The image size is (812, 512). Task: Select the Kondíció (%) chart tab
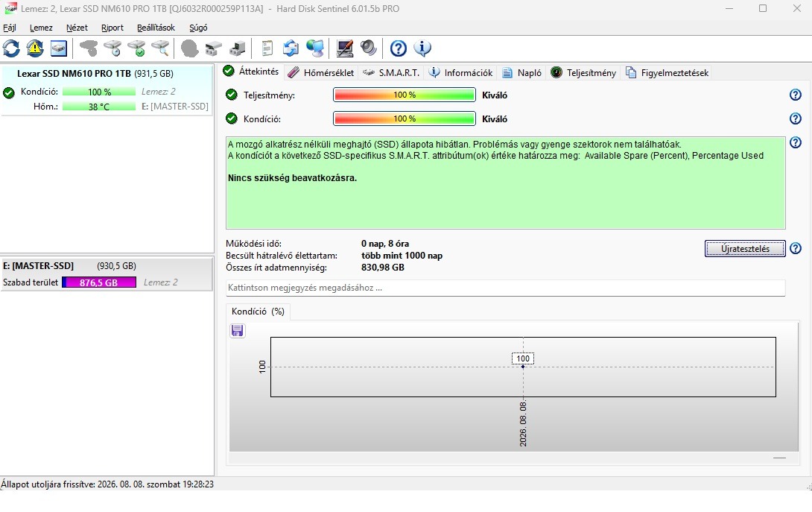(x=258, y=312)
